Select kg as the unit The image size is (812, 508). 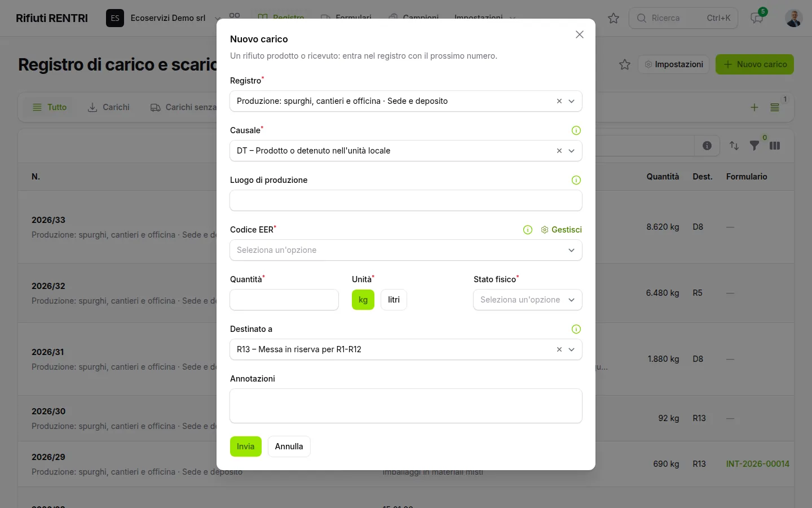pyautogui.click(x=363, y=300)
